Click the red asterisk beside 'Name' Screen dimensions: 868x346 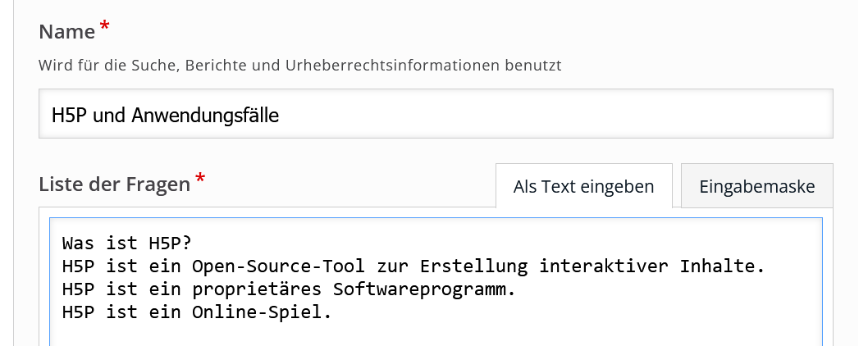(x=104, y=28)
